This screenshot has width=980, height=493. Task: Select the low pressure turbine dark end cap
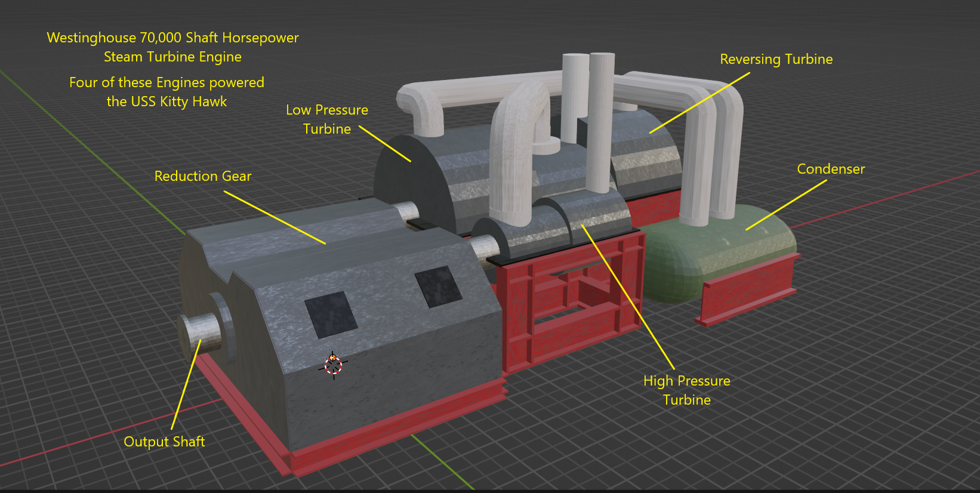[x=412, y=185]
